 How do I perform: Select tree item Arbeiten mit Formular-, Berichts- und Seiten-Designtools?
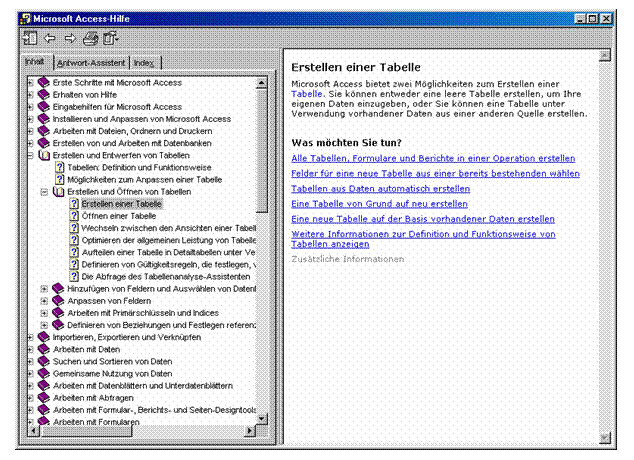coord(154,410)
